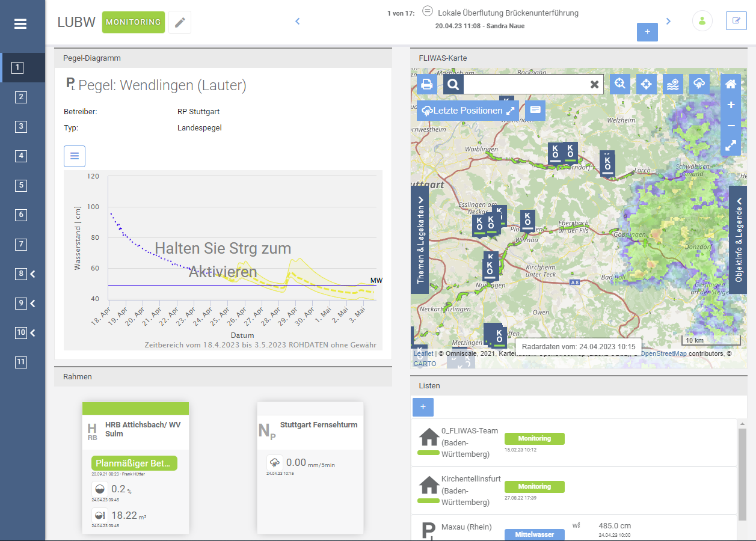Viewport: 756px width, 541px height.
Task: Expand the Objektinfo & Legende side panel
Action: point(738,239)
